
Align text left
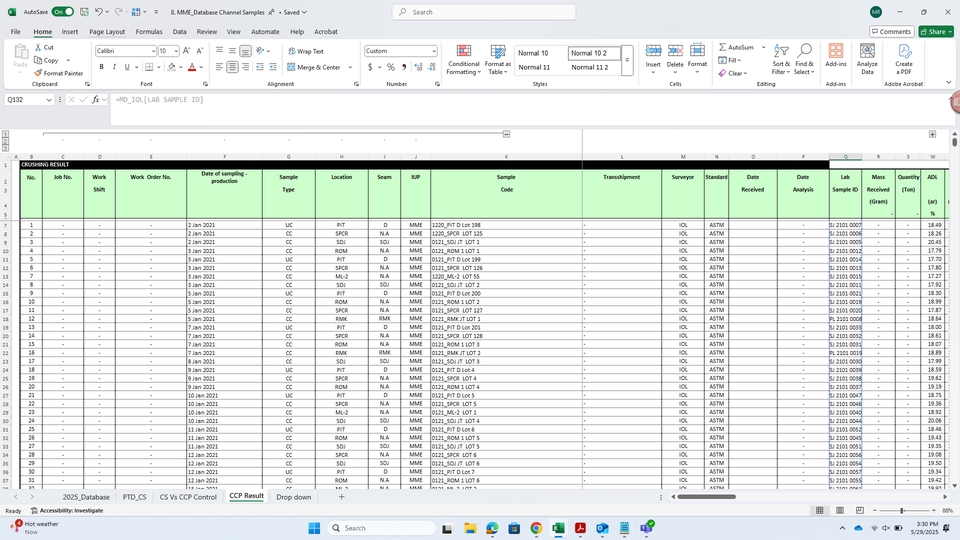(x=219, y=67)
